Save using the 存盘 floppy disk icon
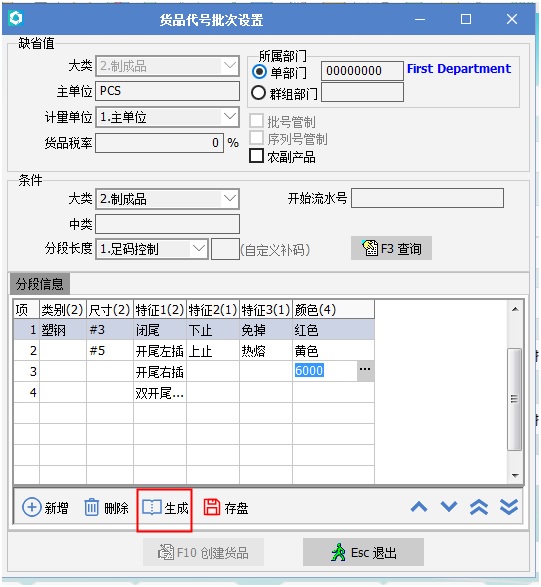Viewport: 541px width, 587px height. [212, 508]
